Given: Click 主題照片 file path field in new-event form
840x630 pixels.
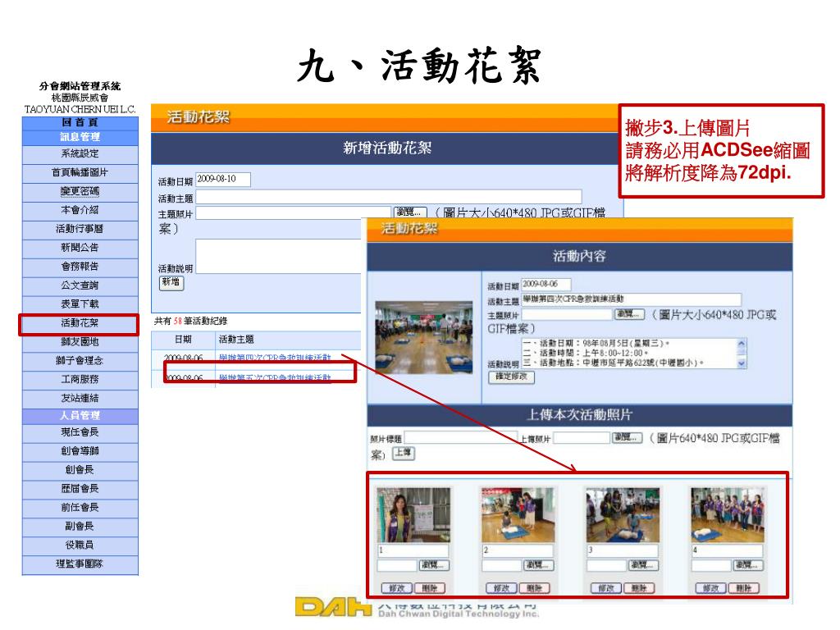Looking at the screenshot, I should click(x=293, y=212).
